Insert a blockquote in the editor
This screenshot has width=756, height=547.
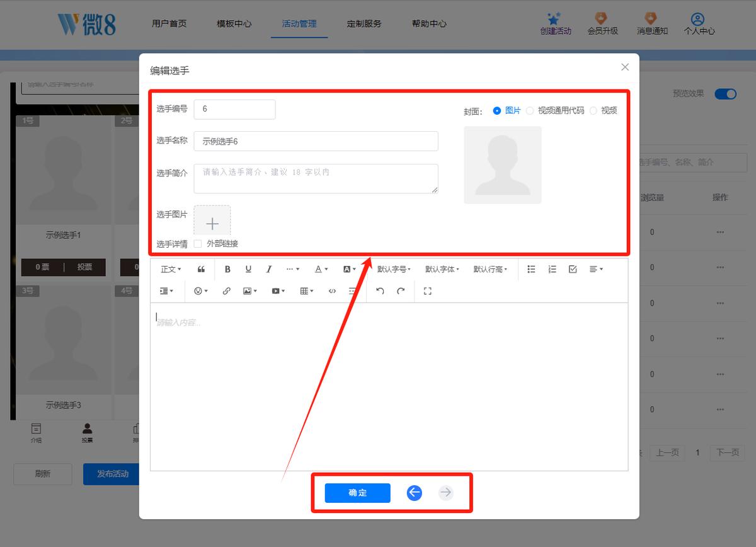(x=201, y=269)
